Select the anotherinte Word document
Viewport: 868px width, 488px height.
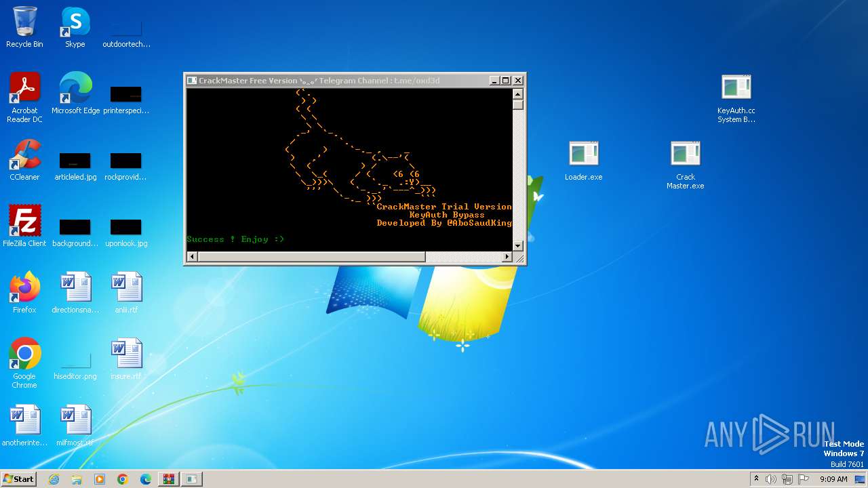tap(24, 426)
